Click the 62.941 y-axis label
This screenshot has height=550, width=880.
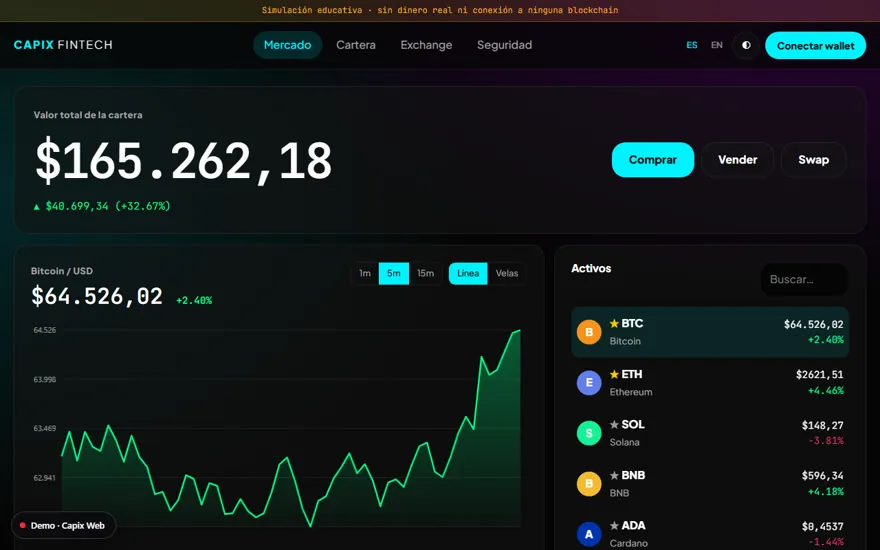point(44,478)
